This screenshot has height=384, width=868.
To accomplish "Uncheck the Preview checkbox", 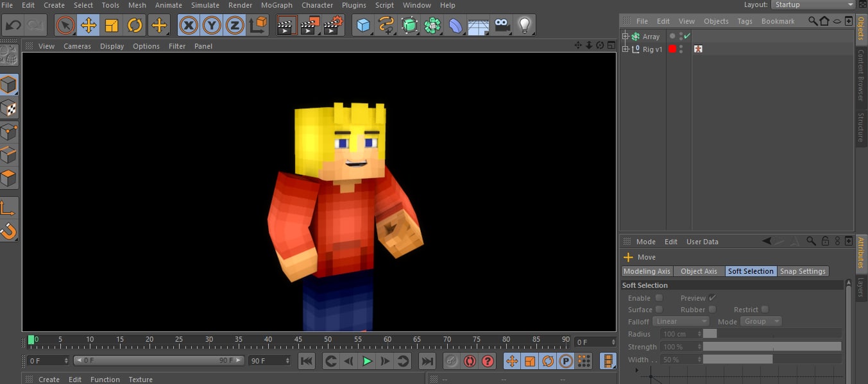I will tap(712, 297).
